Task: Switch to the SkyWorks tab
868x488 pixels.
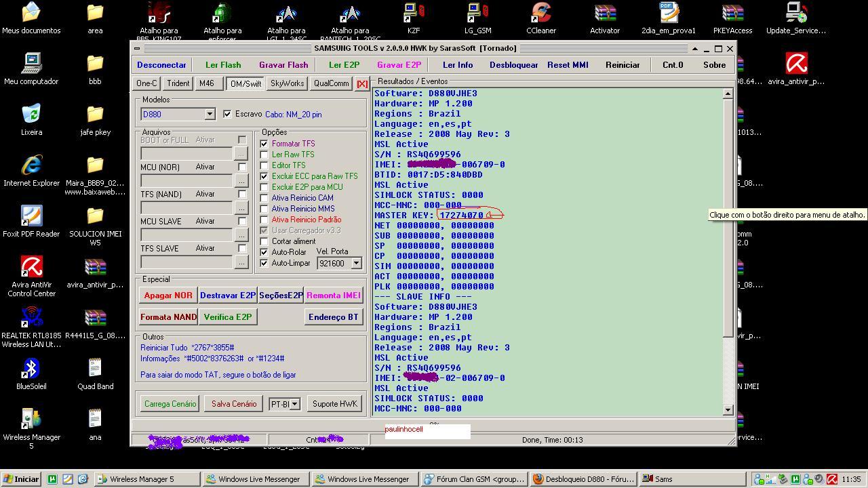Action: tap(287, 83)
